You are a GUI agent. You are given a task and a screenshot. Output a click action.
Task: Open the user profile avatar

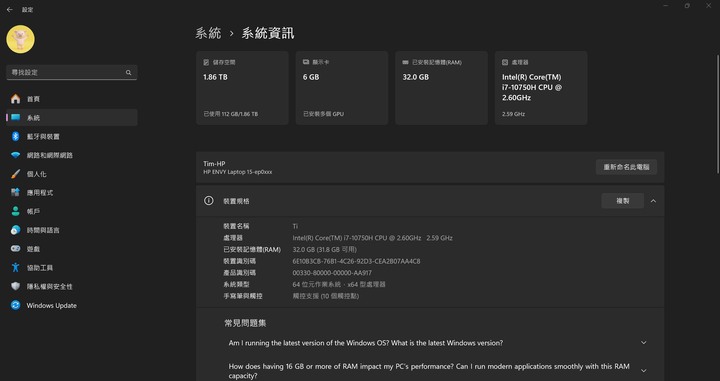[20, 39]
